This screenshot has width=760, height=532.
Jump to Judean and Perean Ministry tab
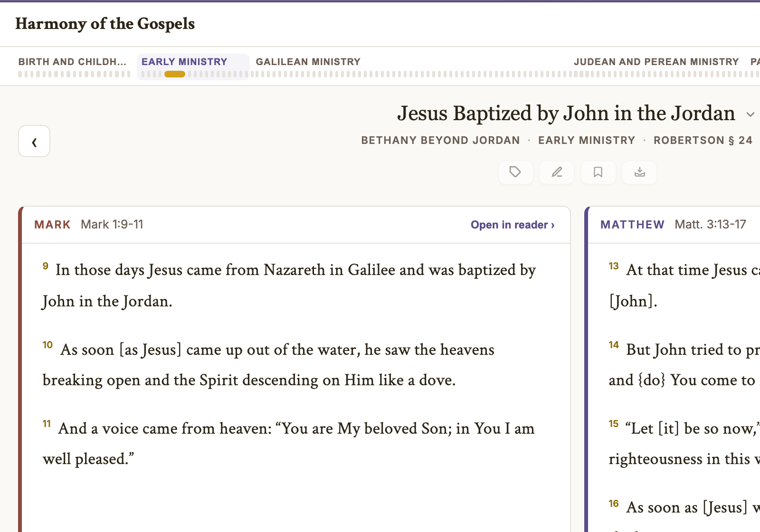[656, 62]
